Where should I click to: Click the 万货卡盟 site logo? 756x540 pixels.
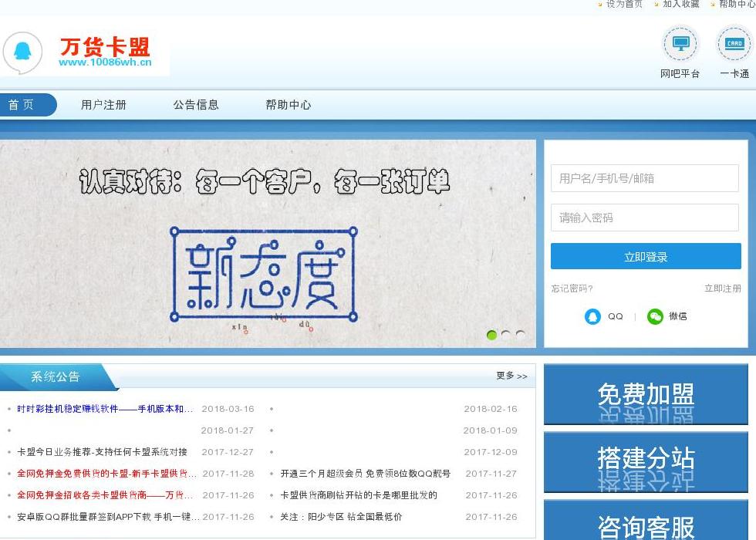click(105, 47)
